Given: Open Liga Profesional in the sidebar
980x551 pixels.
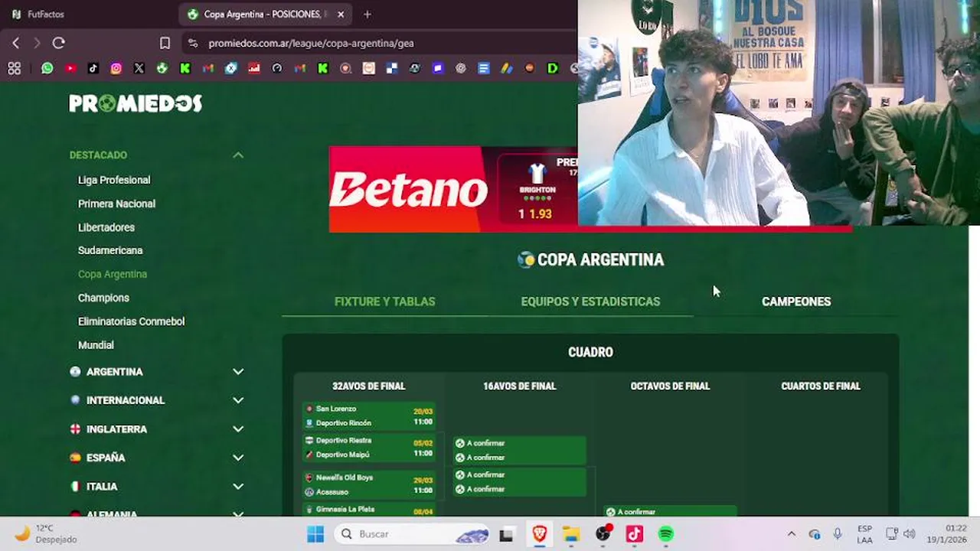Looking at the screenshot, I should (114, 180).
